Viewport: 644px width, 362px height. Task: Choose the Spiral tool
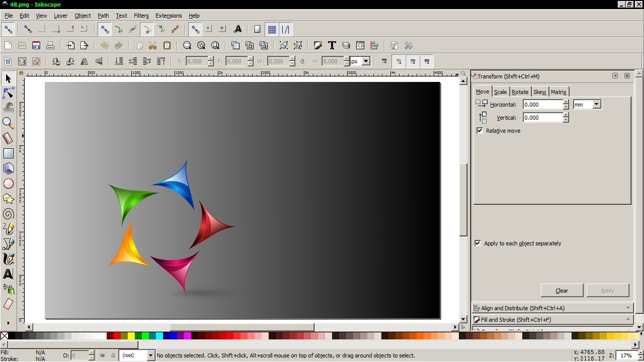[8, 214]
